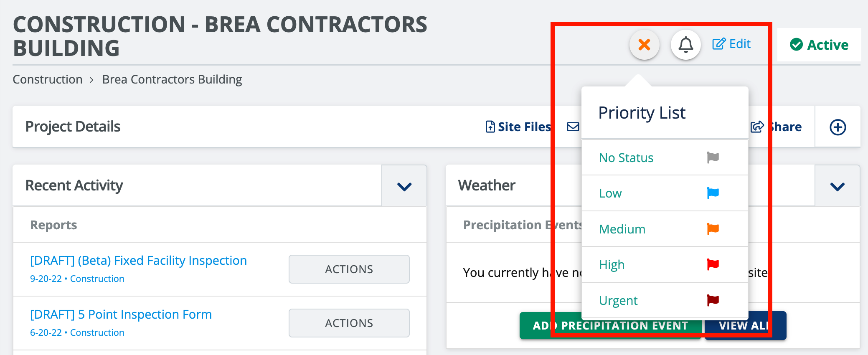The width and height of the screenshot is (868, 355).
Task: Click the blue Low priority flag
Action: [x=713, y=193]
